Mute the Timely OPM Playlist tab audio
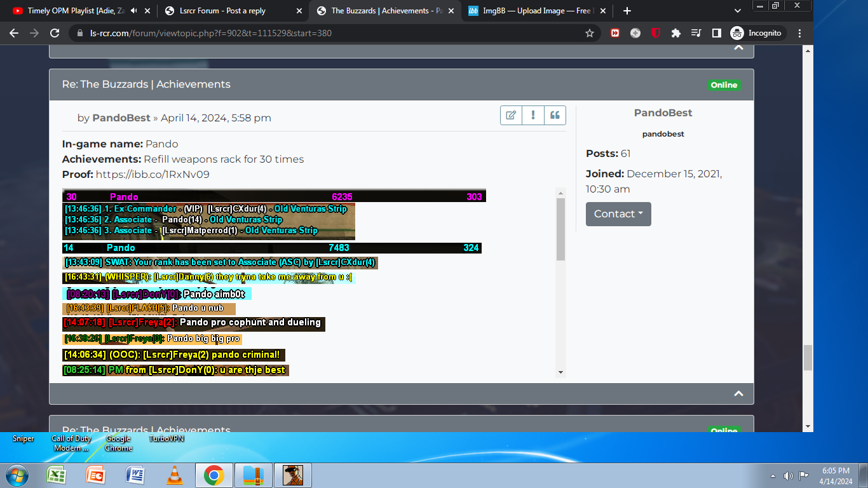This screenshot has height=488, width=868. coord(133,11)
